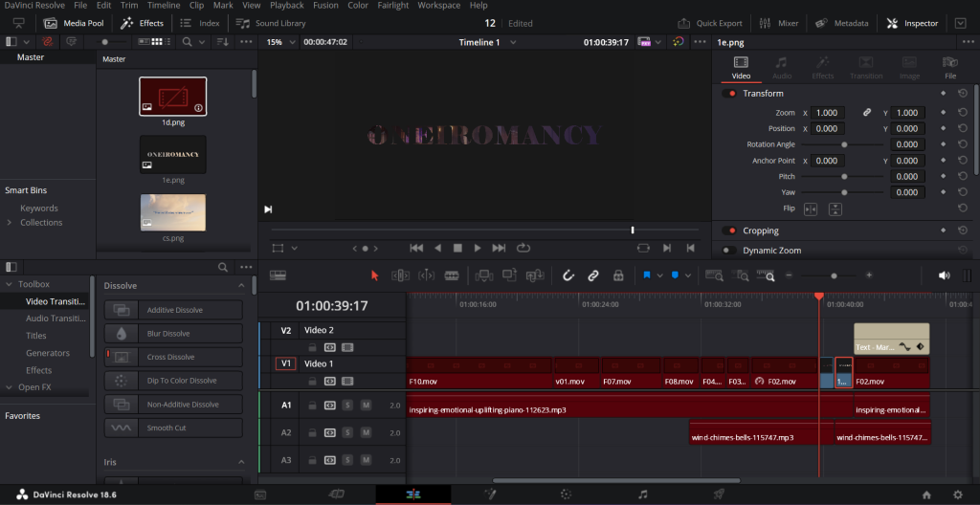Viewport: 980px width, 505px height.
Task: Toggle timeline snapping magnet icon
Action: pyautogui.click(x=568, y=275)
